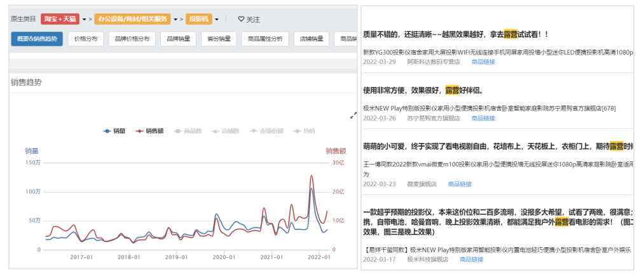Select the 淘宝+天猫 platform tag
The image size is (644, 277).
tap(60, 19)
